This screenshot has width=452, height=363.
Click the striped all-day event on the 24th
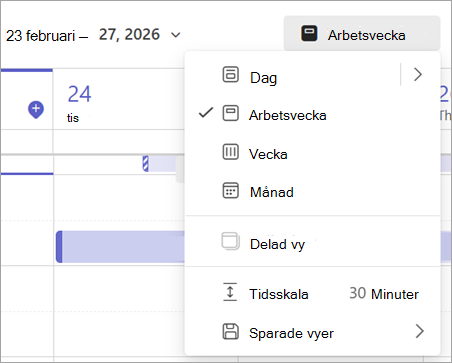pos(163,164)
